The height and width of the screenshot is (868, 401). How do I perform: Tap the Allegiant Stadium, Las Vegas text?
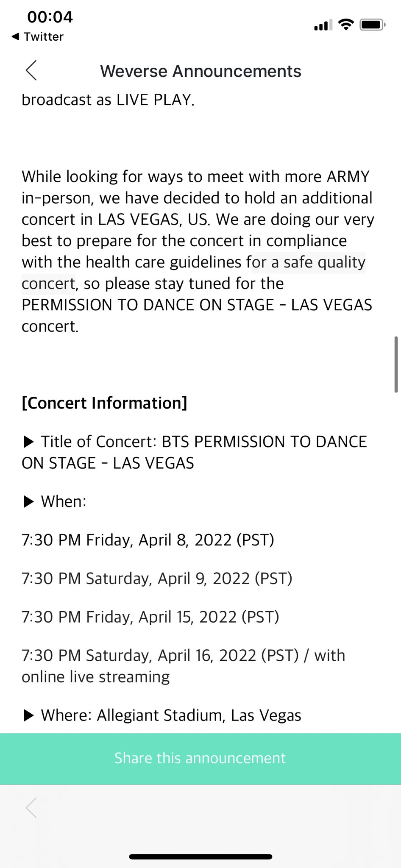[x=199, y=715]
